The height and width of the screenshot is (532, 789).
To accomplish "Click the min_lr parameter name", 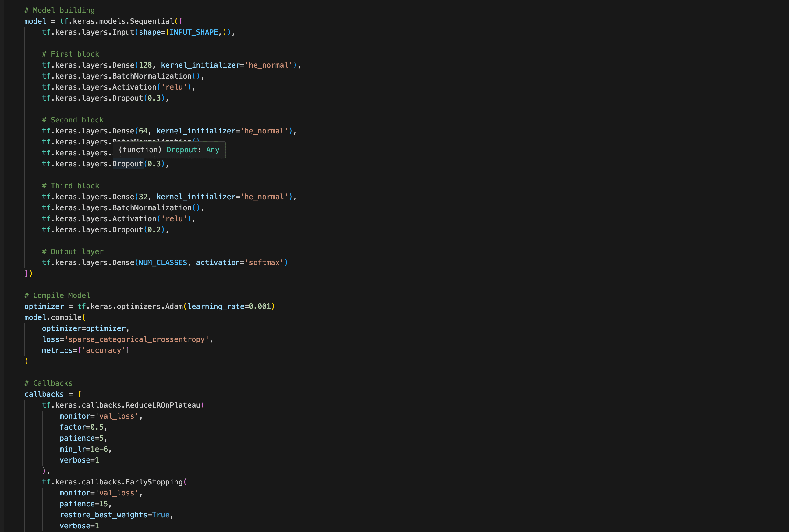I will [73, 449].
